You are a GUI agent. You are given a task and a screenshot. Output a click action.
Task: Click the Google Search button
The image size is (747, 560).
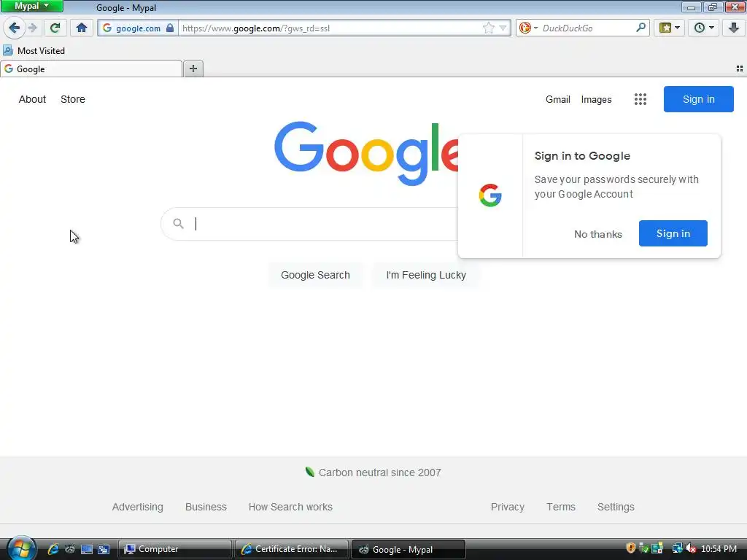tap(315, 275)
